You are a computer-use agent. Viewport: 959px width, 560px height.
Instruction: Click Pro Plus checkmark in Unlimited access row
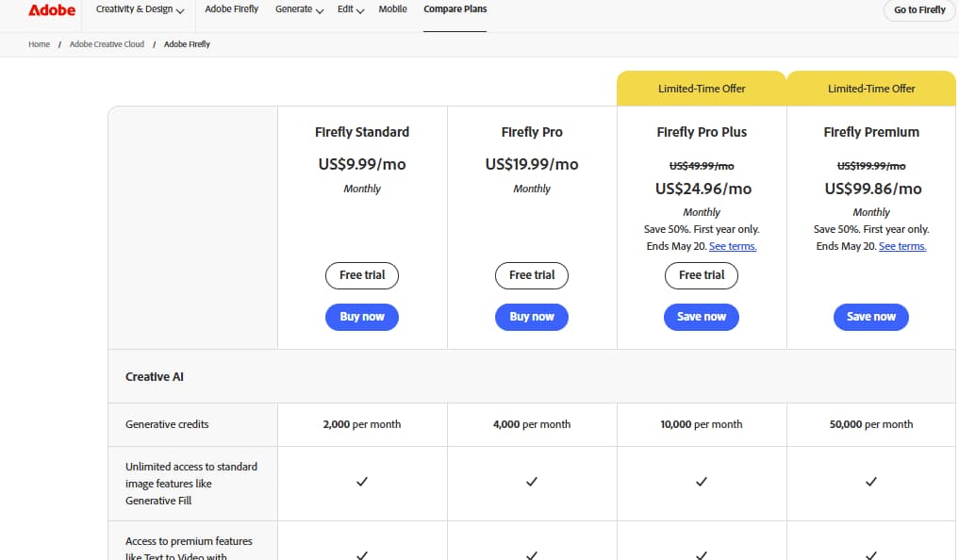pos(702,482)
